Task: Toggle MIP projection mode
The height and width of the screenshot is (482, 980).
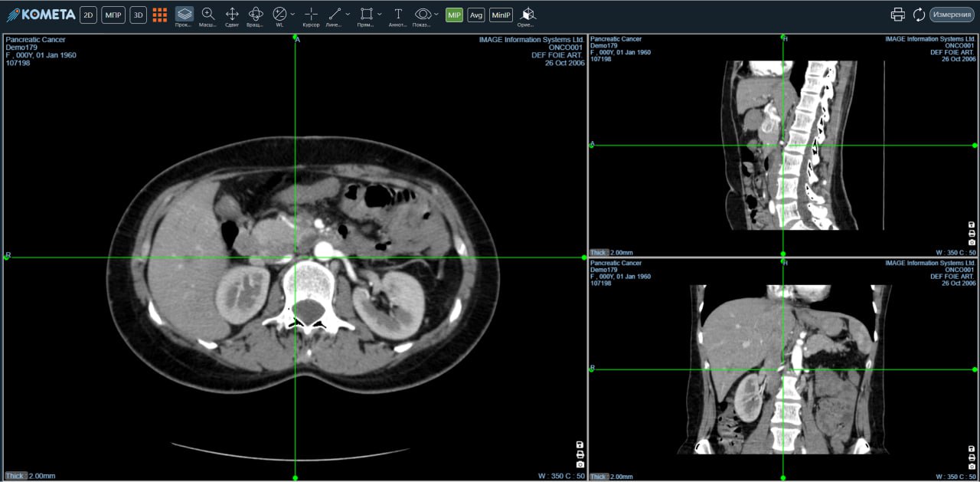Action: pos(454,15)
